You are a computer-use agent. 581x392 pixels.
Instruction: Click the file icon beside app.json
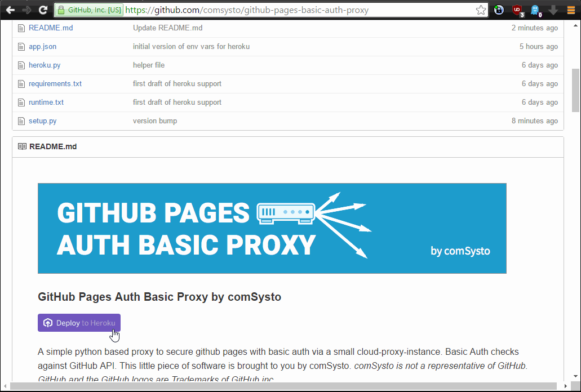pos(21,47)
